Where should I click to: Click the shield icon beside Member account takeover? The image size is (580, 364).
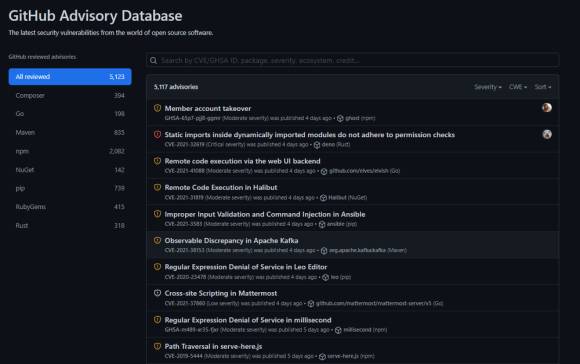coord(157,108)
